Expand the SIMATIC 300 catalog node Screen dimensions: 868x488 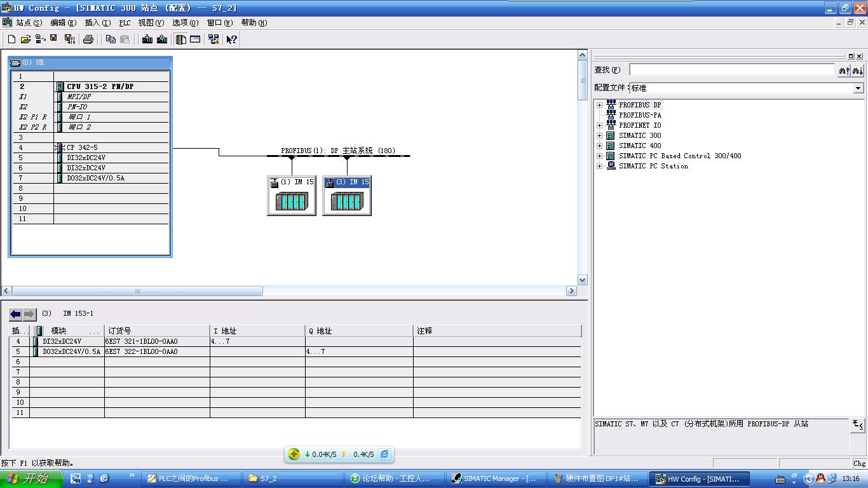599,136
